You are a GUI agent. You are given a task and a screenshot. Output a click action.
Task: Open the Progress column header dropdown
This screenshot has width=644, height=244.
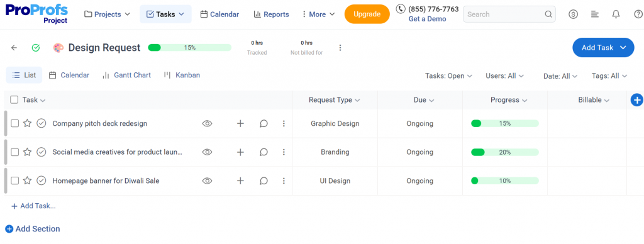pos(509,100)
